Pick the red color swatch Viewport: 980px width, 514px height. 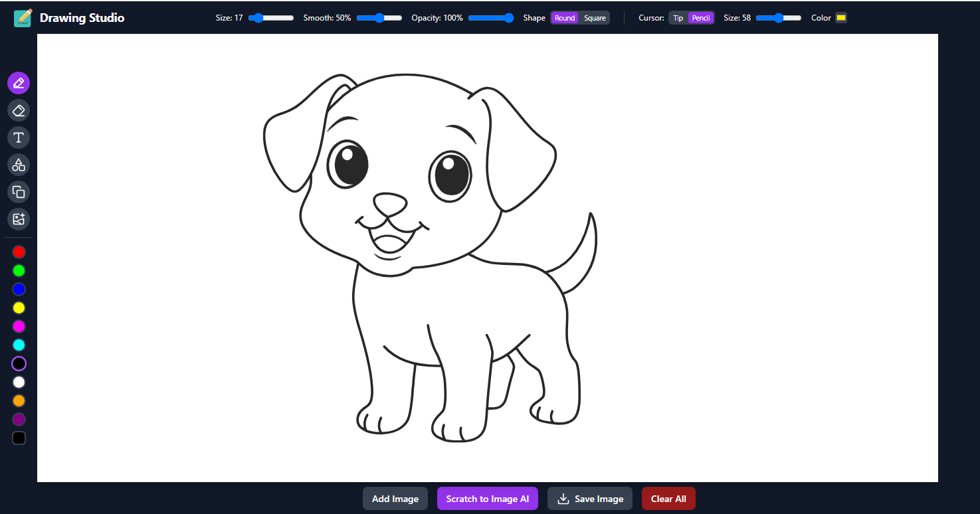[19, 252]
